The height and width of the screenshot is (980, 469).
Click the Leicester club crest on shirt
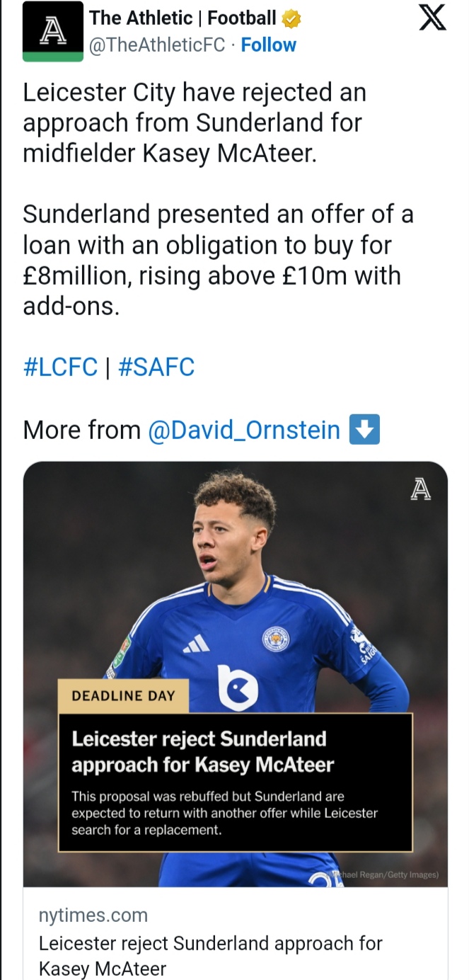click(x=275, y=639)
